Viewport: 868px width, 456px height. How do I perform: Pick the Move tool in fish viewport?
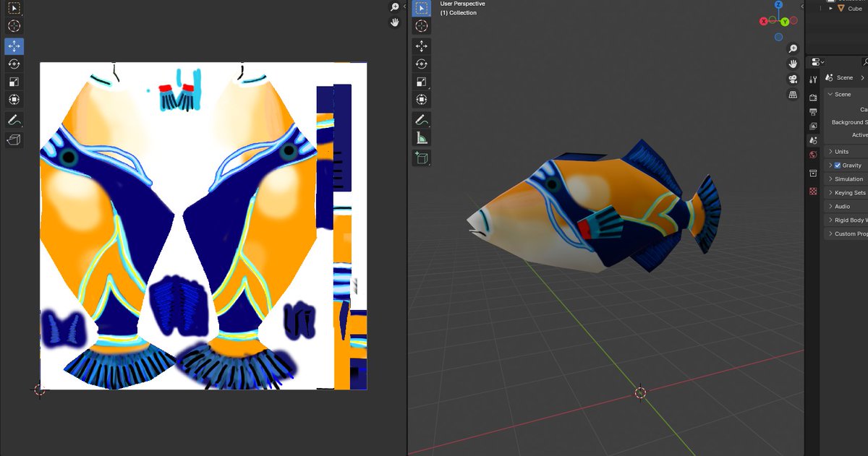(x=422, y=46)
